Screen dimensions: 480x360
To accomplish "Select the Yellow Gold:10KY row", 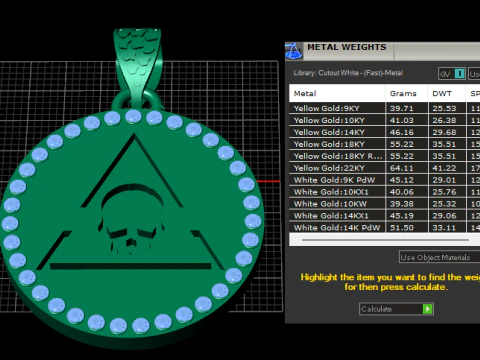I will 385,120.
